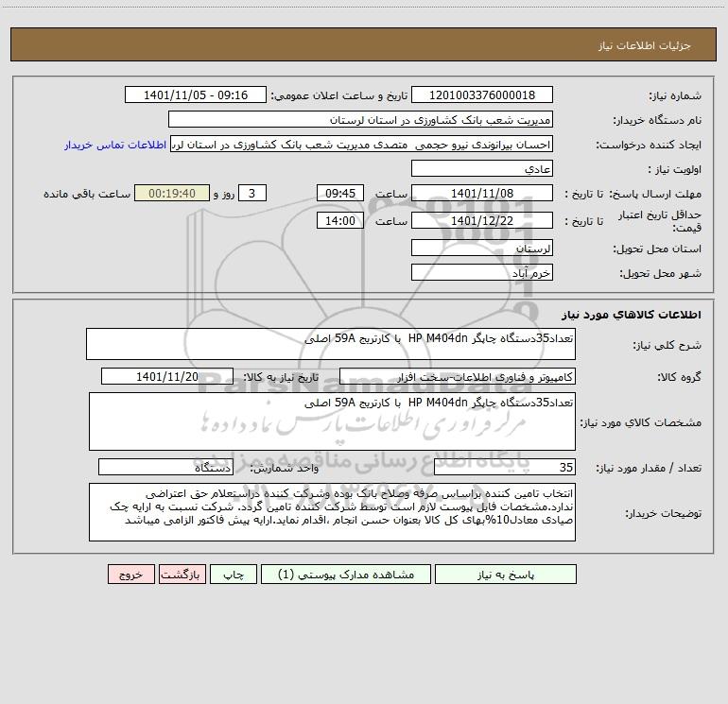Click response deadline date 1401/11/08

tap(482, 194)
